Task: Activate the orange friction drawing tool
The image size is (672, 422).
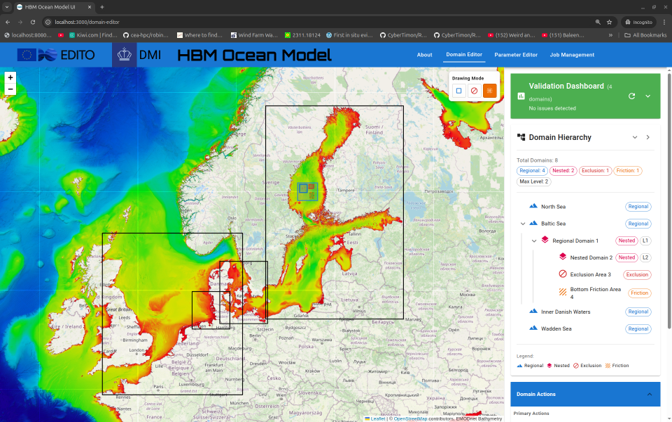Action: pos(489,91)
